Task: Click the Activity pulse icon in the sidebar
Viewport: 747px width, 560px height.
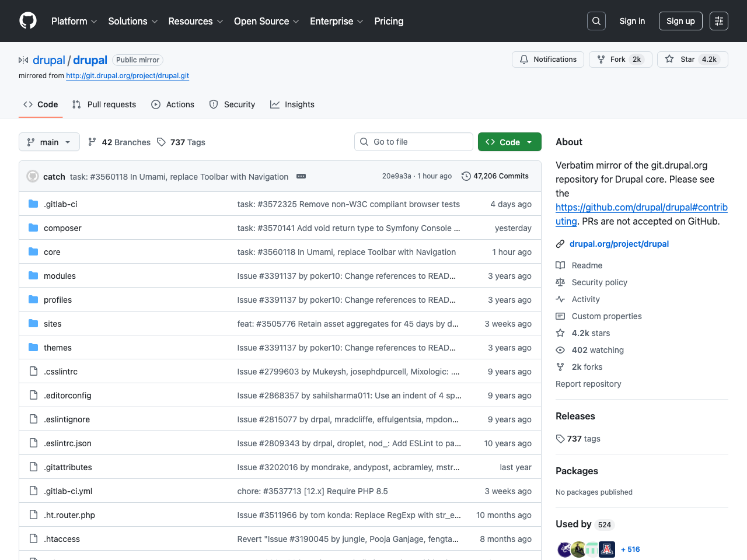Action: tap(560, 299)
